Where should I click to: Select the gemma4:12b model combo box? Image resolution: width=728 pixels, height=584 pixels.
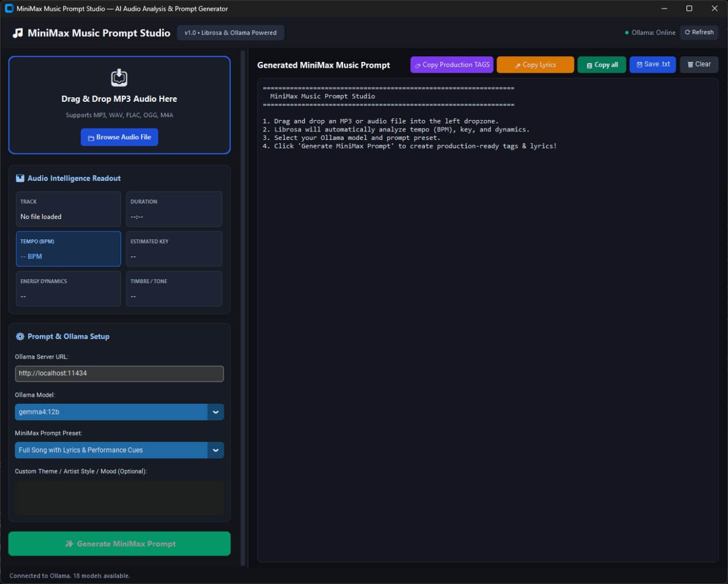119,412
